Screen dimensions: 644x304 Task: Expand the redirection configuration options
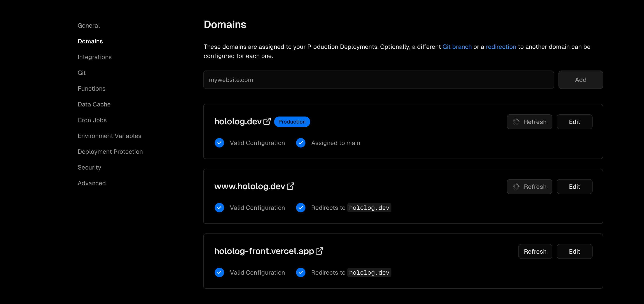point(501,46)
